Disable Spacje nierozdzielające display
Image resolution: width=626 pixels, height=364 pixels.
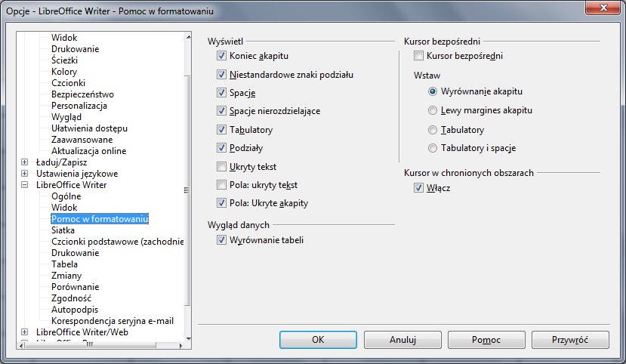(x=221, y=111)
